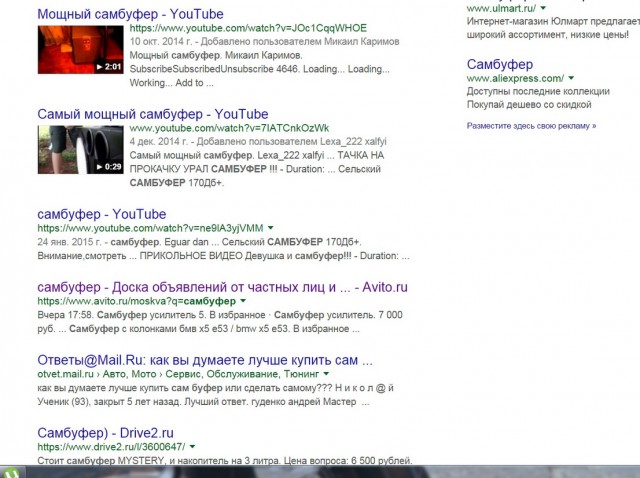Play the 2:01 video thumbnail
Viewport: 640px width, 478px height.
pyautogui.click(x=80, y=50)
